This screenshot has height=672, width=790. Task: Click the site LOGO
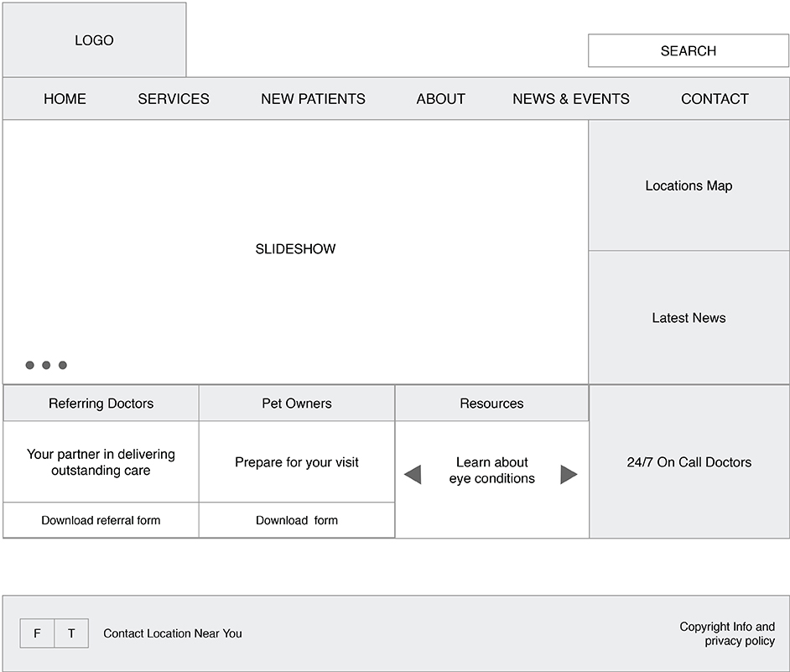[x=94, y=39]
